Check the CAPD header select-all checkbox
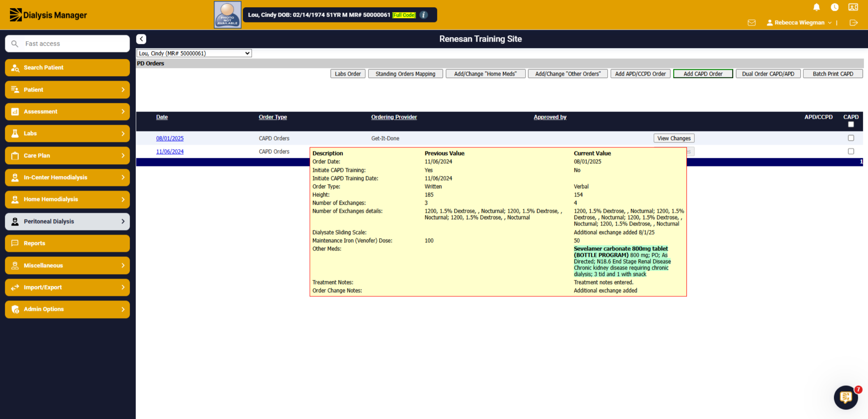 point(851,124)
